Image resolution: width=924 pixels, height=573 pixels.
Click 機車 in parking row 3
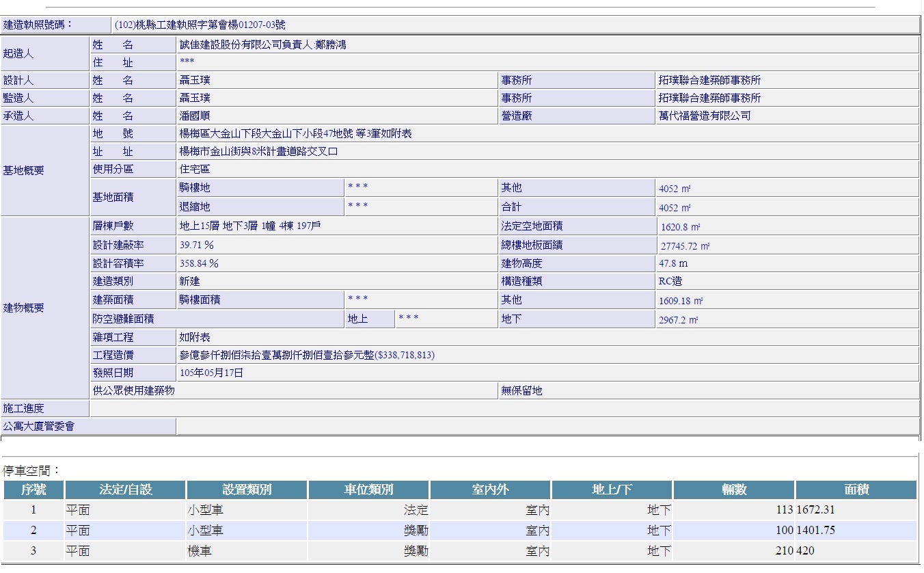coord(199,551)
